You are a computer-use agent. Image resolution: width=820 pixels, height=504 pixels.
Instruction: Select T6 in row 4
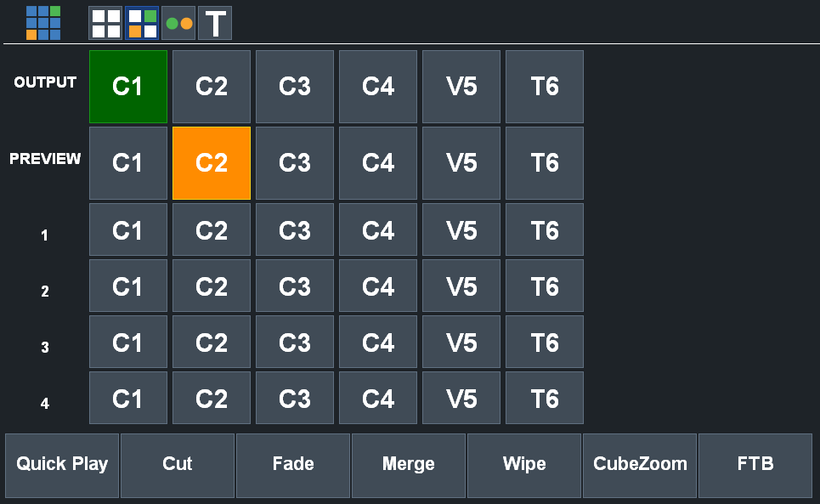(x=545, y=398)
